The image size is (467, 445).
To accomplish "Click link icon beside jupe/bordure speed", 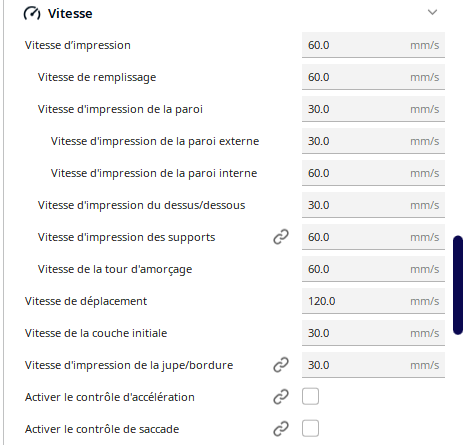I will 281,365.
